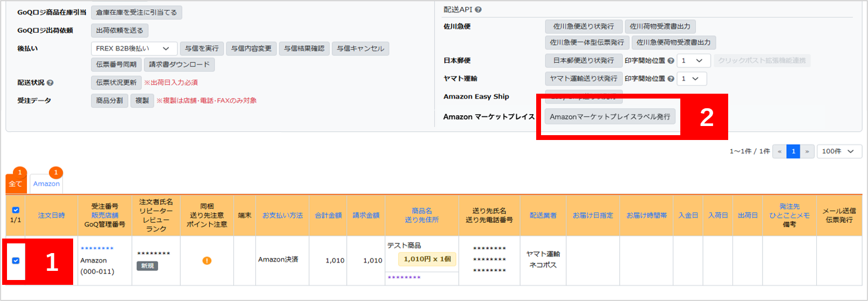
Task: Open FREX B2B後払い dropdown
Action: click(x=133, y=48)
